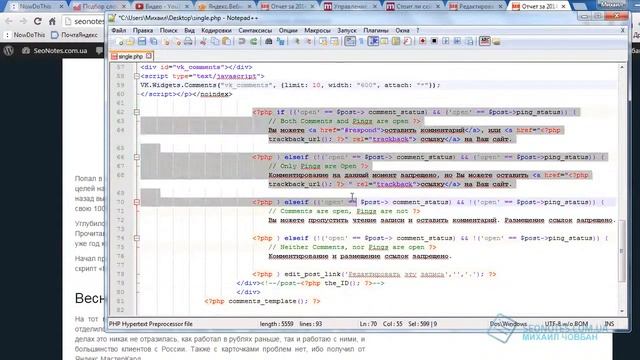Save single.php with the Save floppy icon
This screenshot has width=640, height=360.
(x=142, y=42)
